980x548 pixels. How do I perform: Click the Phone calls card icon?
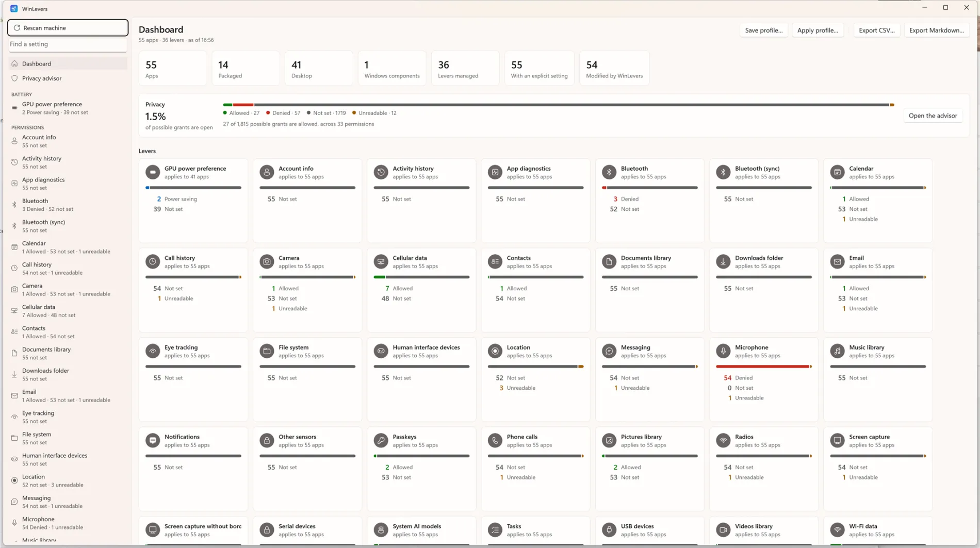tap(495, 441)
